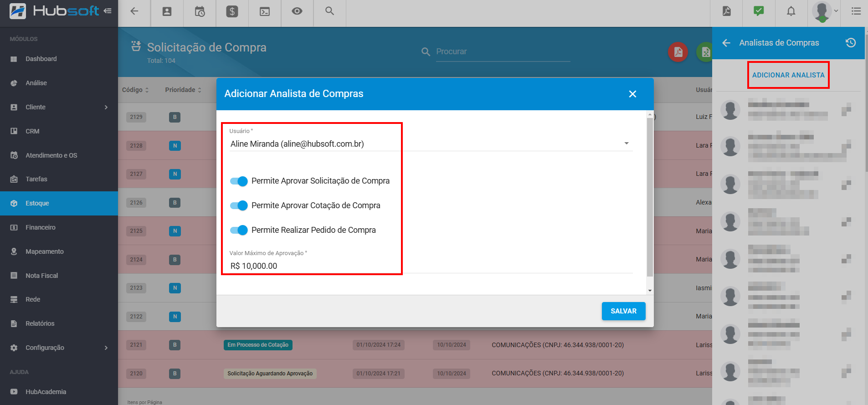The height and width of the screenshot is (405, 868).
Task: Open the calendar clock toolbar icon
Action: [200, 11]
